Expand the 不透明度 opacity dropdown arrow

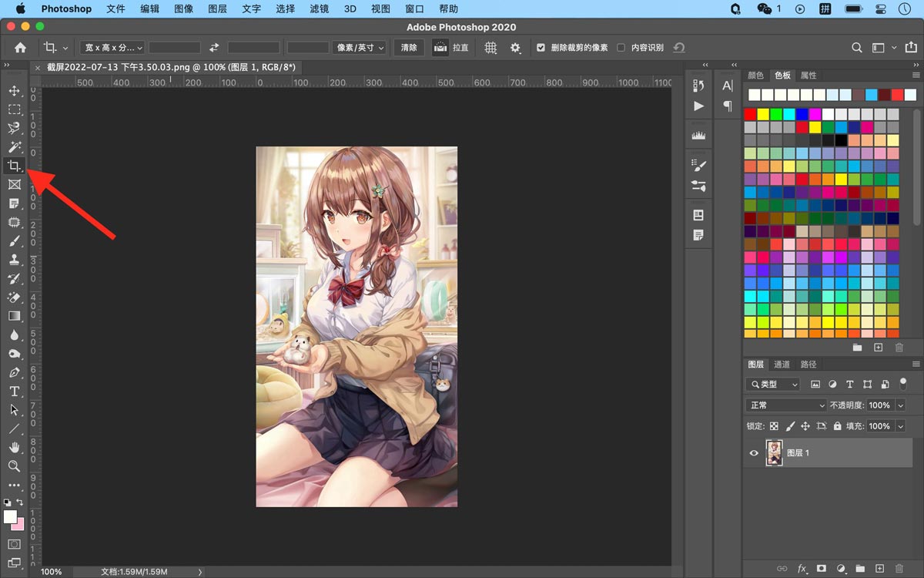pos(900,405)
